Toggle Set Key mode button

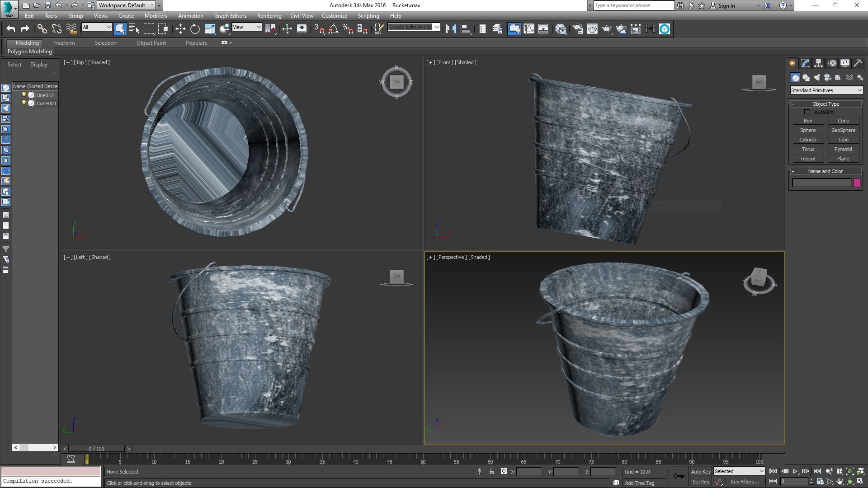click(x=701, y=482)
